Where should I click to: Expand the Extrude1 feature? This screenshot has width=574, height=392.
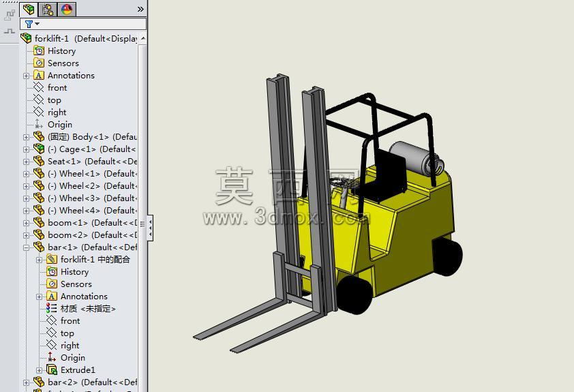[39, 370]
